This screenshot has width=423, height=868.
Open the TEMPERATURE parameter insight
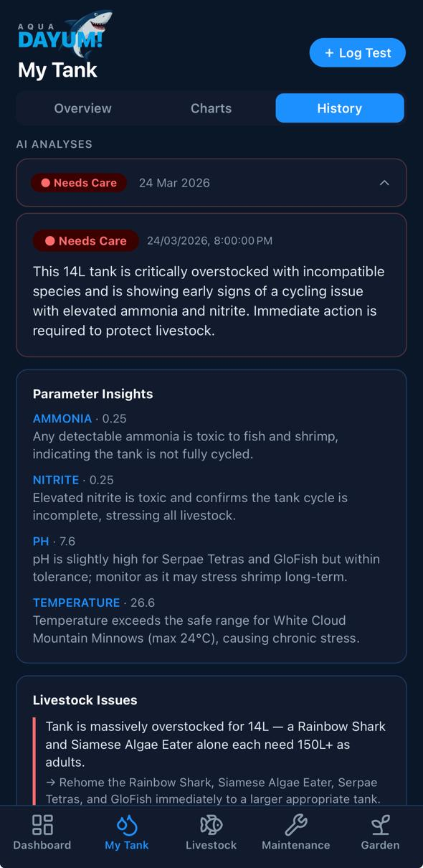coord(76,603)
